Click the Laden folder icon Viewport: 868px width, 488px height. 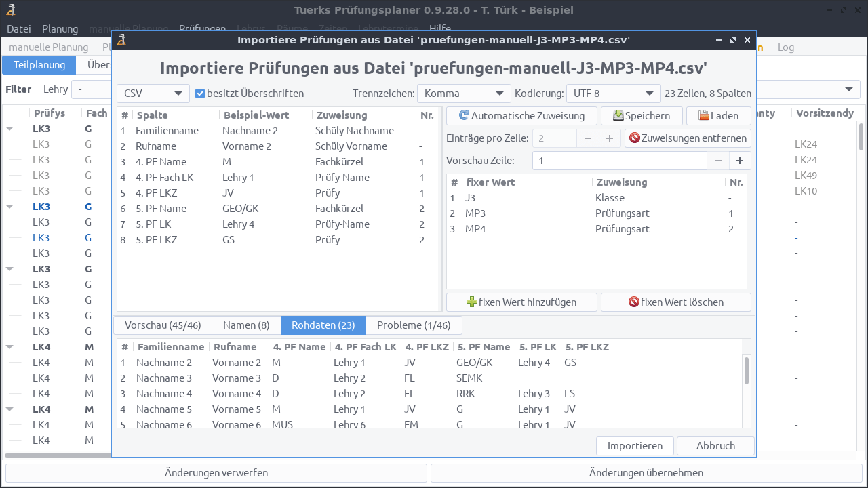coord(704,116)
